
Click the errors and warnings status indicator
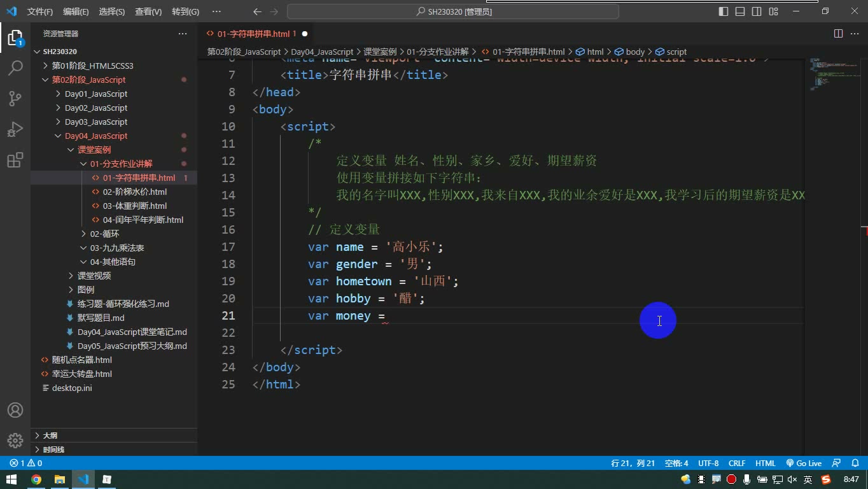[26, 464]
